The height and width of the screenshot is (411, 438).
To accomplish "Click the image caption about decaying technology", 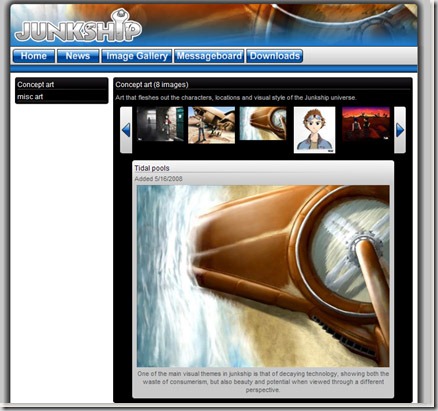I will 263,382.
